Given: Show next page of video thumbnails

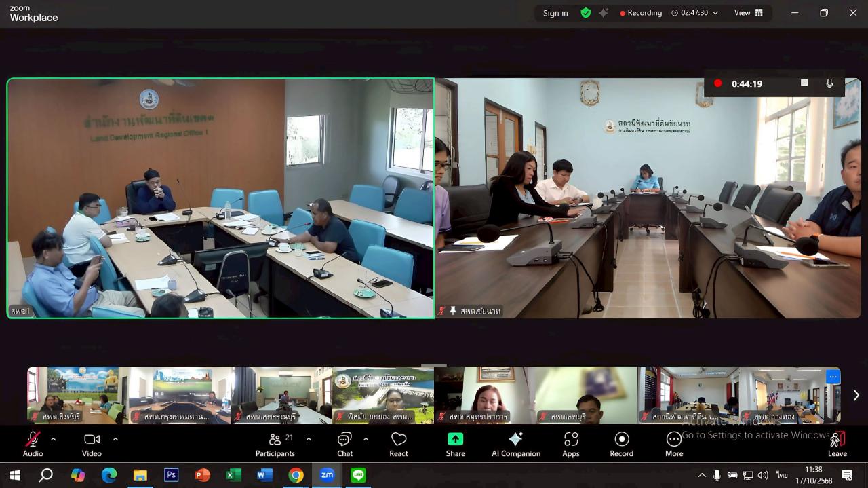Looking at the screenshot, I should click(856, 395).
